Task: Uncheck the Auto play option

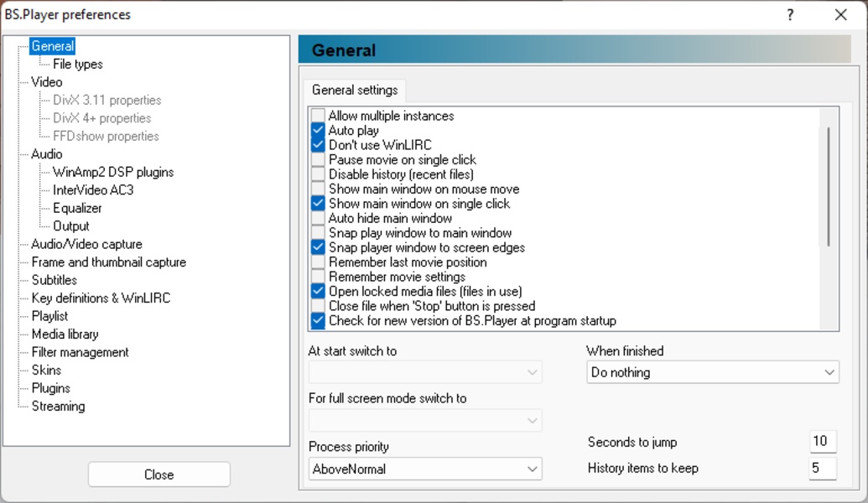Action: (318, 131)
